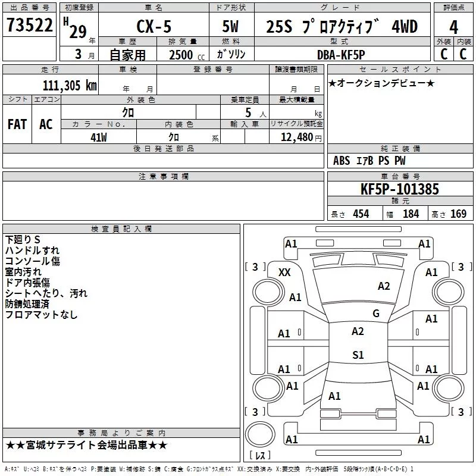The height and width of the screenshot is (476, 476).
Task: Click the S1 mark on the roof
Action: click(358, 355)
